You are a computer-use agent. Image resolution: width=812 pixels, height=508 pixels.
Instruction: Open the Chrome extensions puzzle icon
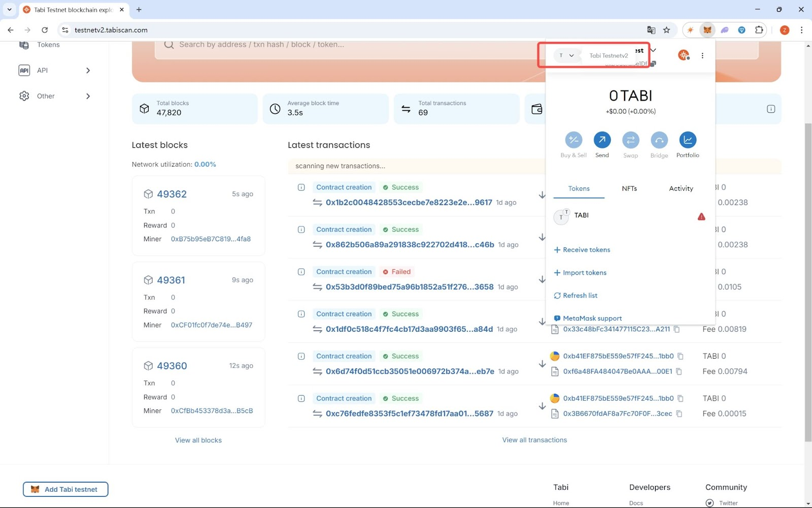point(759,30)
